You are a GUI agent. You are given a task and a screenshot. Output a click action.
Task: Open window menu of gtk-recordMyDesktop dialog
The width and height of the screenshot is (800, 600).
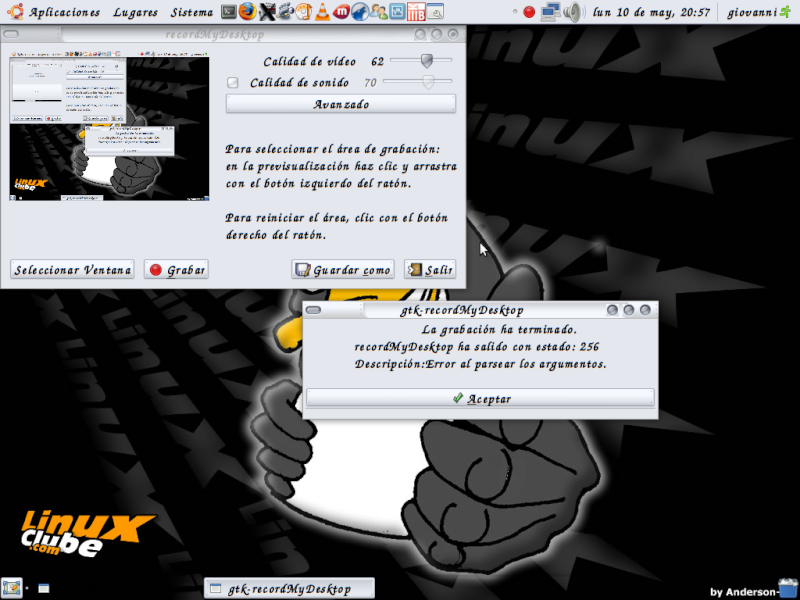point(313,310)
